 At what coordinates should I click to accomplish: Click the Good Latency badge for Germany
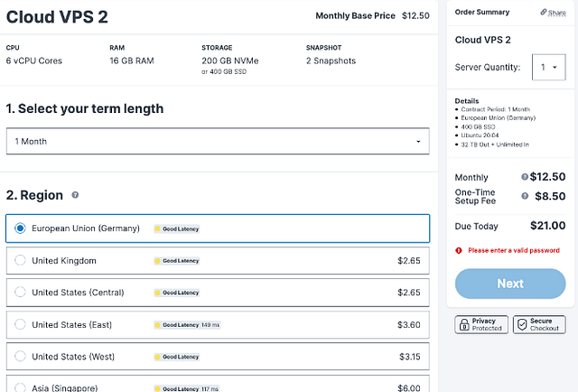click(177, 229)
